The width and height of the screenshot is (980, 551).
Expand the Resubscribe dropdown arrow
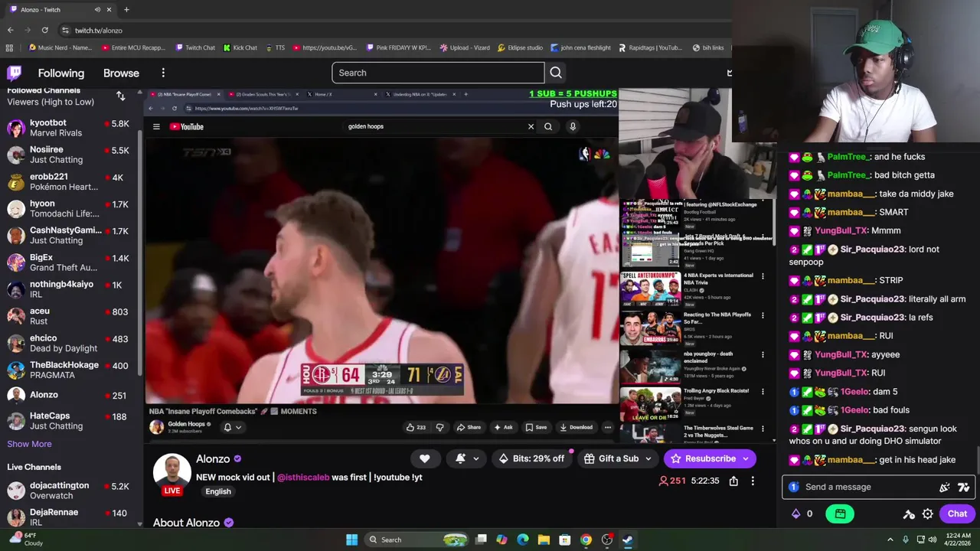point(746,458)
